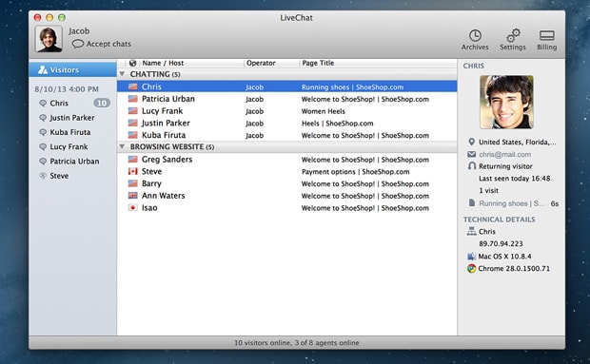Click the Chrome browser icon in details
590x364 pixels.
point(471,269)
